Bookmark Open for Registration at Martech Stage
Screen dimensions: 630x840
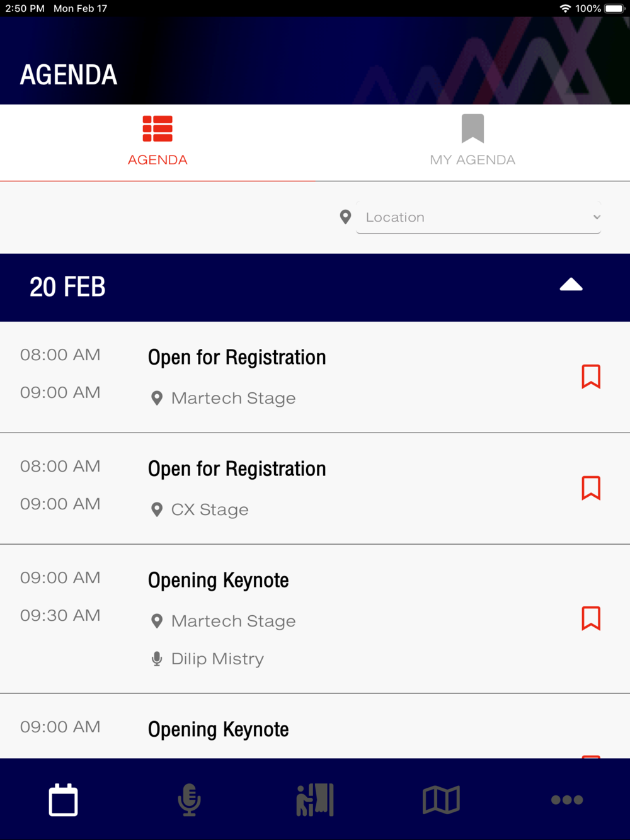pos(591,377)
